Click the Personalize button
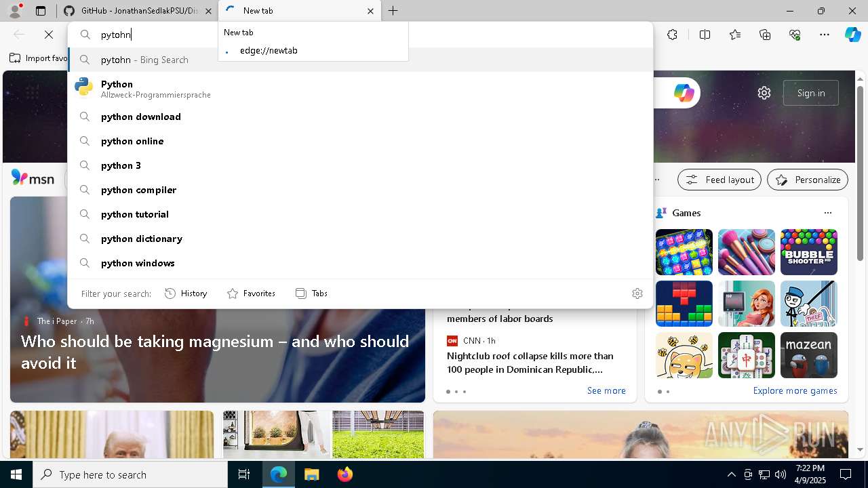Image resolution: width=868 pixels, height=488 pixels. 808,180
